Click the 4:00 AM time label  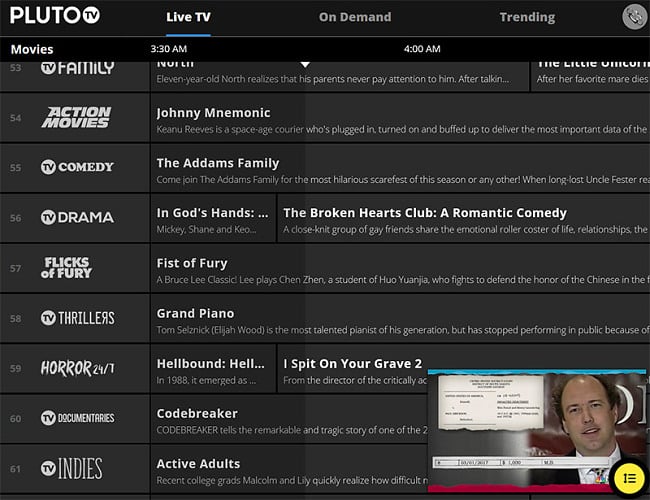tap(422, 49)
